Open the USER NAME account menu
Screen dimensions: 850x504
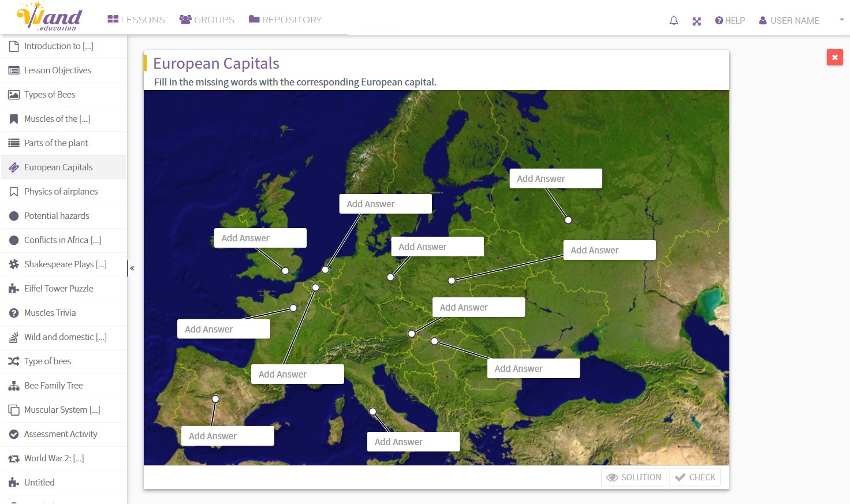tap(789, 21)
